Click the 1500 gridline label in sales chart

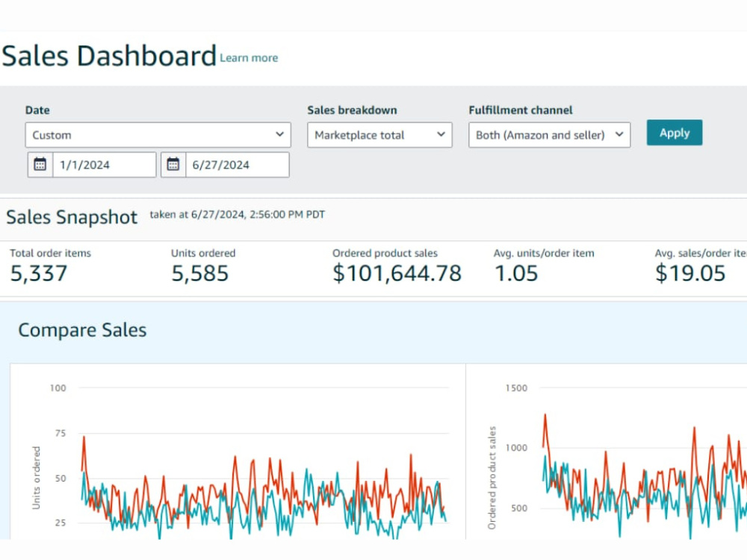516,388
